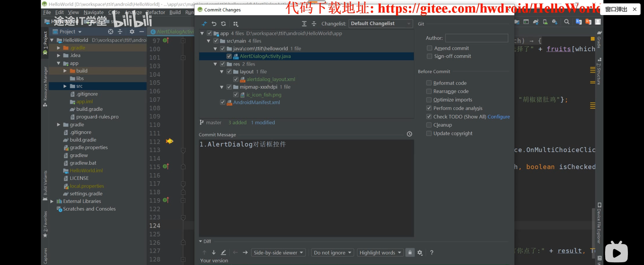Select alertdailog_layout.xml in changes tree
This screenshot has width=644, height=265.
click(x=271, y=79)
